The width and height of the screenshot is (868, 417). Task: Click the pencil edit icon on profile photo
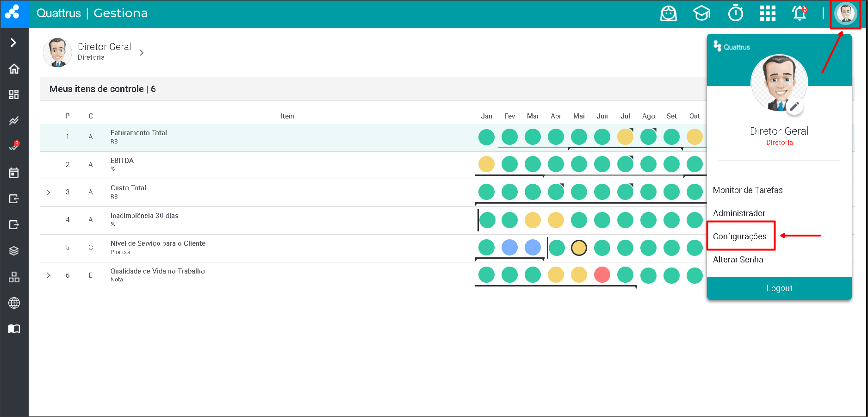[x=794, y=106]
